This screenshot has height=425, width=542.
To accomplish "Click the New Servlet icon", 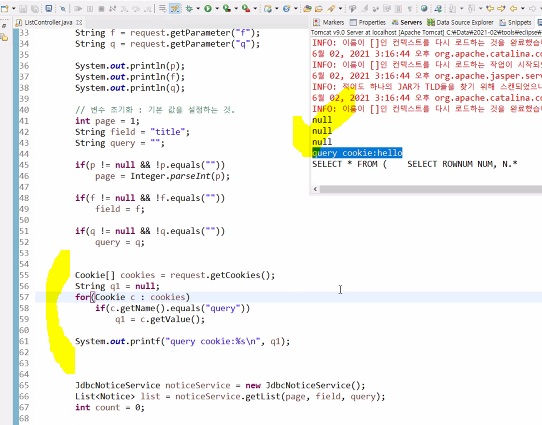I will click(x=287, y=9).
